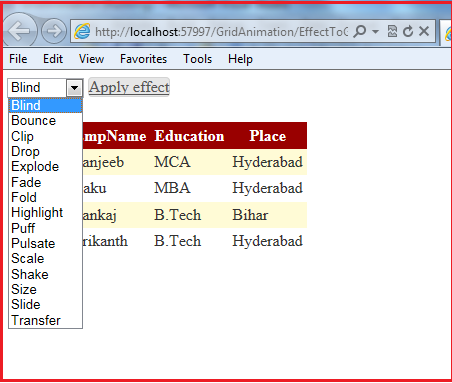Screen dimensions: 452x383
Task: Open the File menu
Action: pos(18,59)
